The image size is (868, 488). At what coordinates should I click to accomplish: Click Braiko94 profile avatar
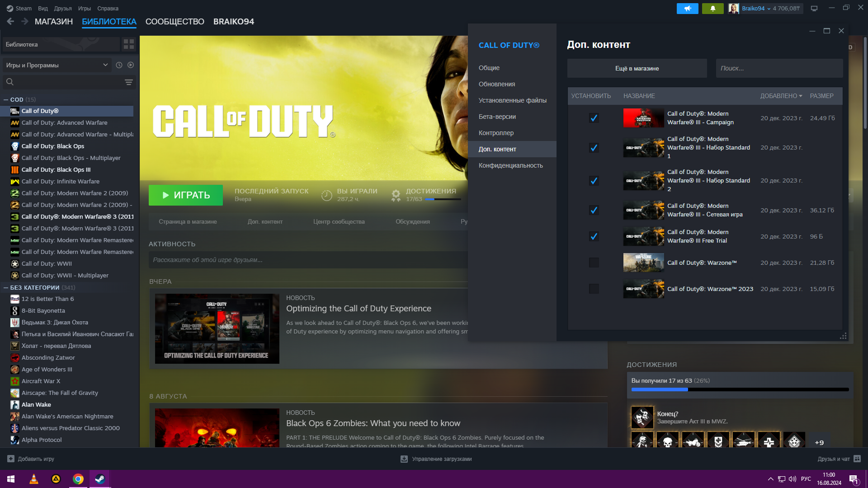734,9
